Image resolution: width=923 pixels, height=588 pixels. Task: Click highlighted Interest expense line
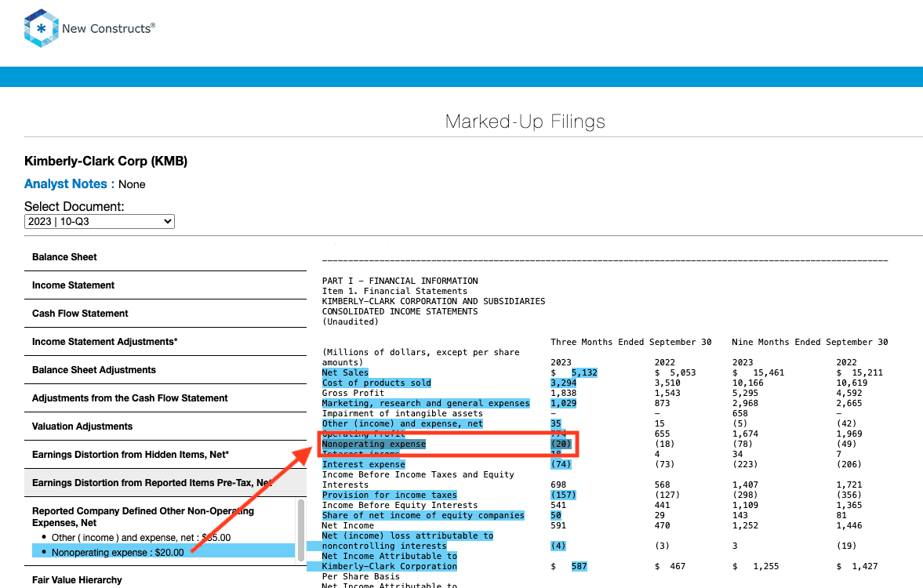pyautogui.click(x=363, y=464)
